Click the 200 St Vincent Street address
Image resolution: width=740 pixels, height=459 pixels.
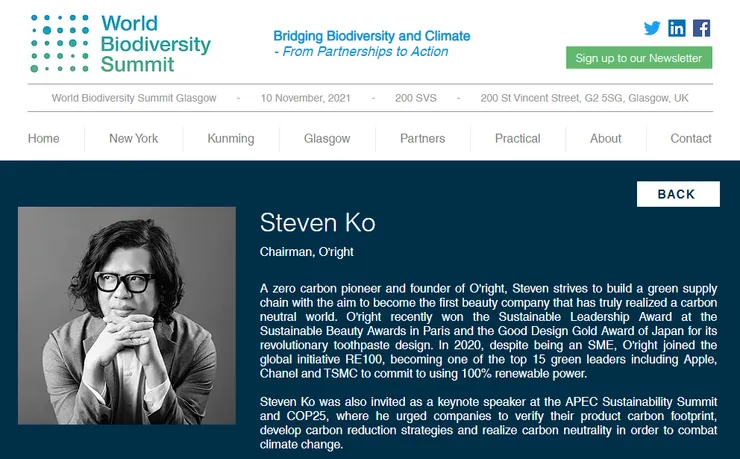584,98
